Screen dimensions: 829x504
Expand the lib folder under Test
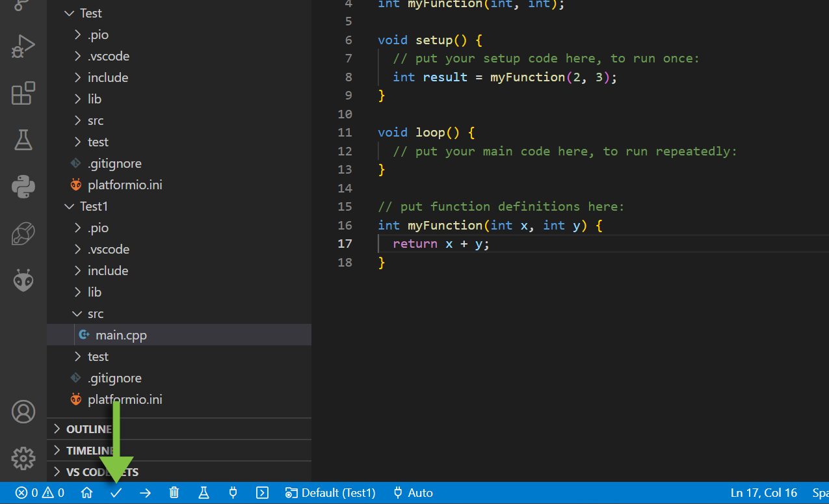click(x=179, y=99)
